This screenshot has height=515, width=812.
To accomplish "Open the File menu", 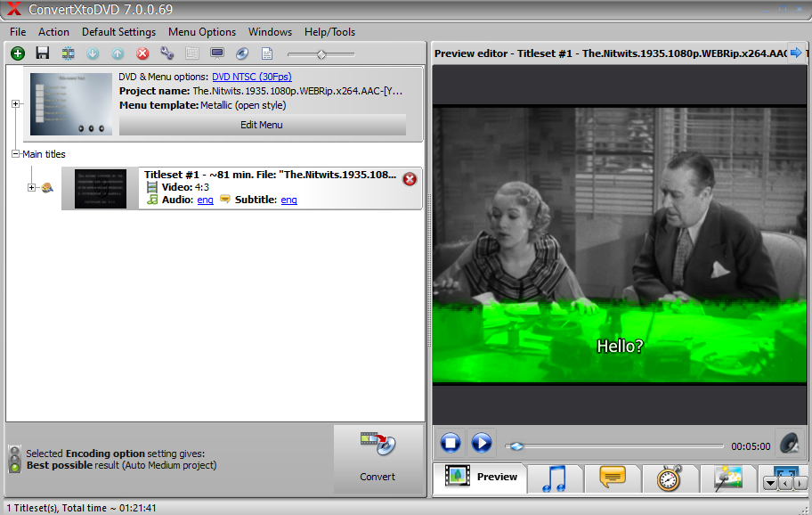I will [x=18, y=32].
